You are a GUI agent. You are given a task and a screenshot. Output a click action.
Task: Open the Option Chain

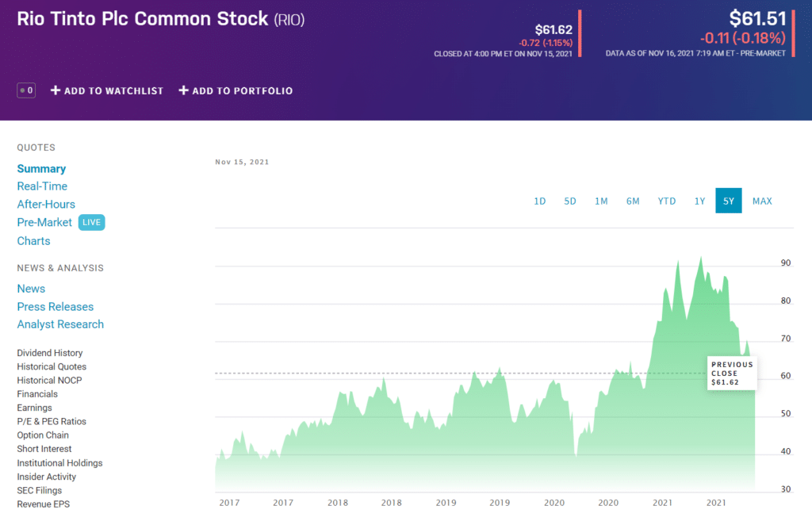pyautogui.click(x=43, y=435)
